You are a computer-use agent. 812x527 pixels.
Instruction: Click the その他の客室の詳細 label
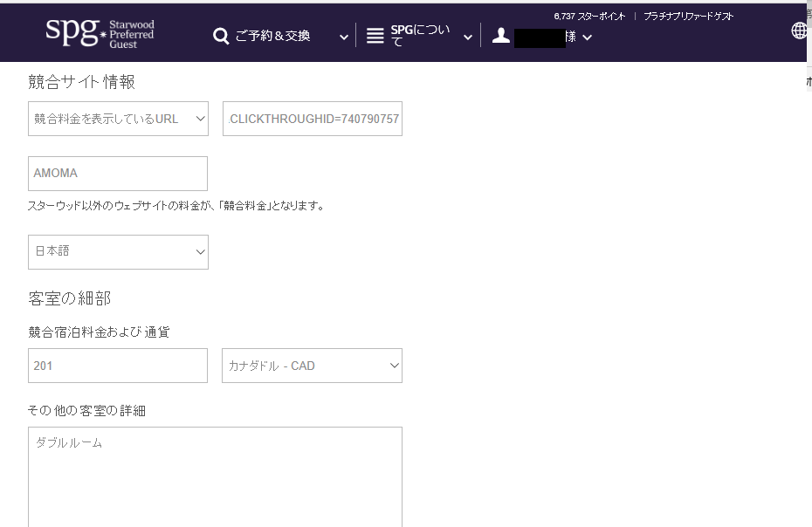tap(86, 411)
